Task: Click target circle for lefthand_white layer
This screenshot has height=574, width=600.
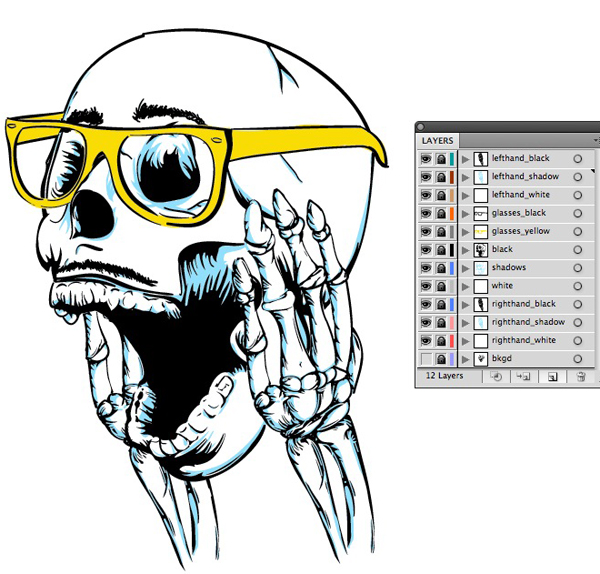Action: click(x=578, y=195)
